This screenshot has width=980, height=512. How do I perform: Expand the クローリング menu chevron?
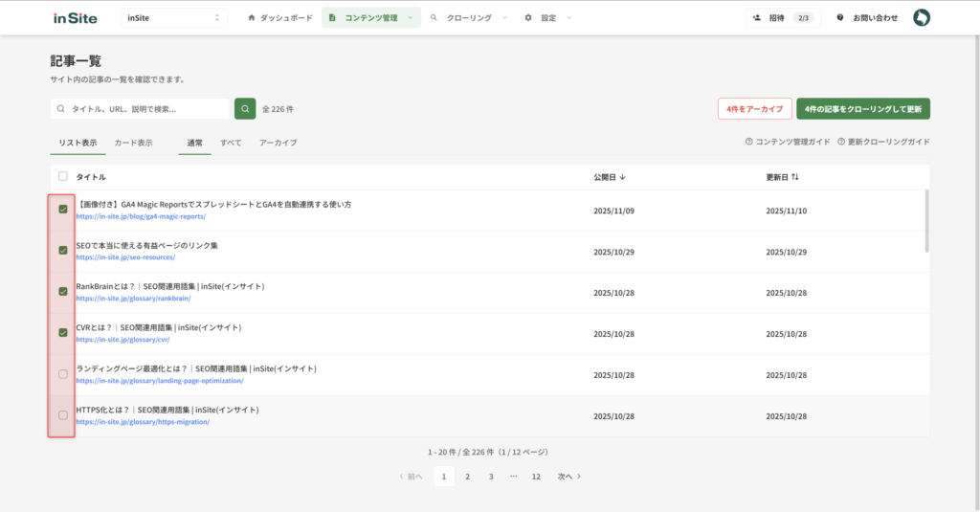(504, 18)
